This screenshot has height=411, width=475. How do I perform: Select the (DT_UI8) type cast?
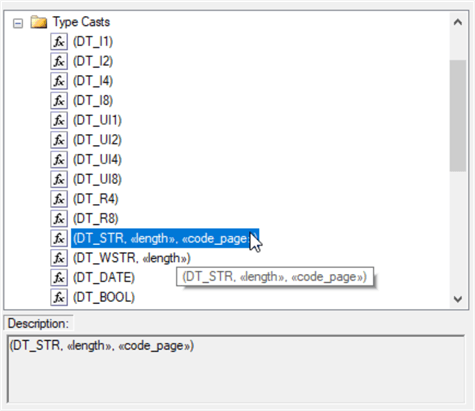pyautogui.click(x=97, y=179)
